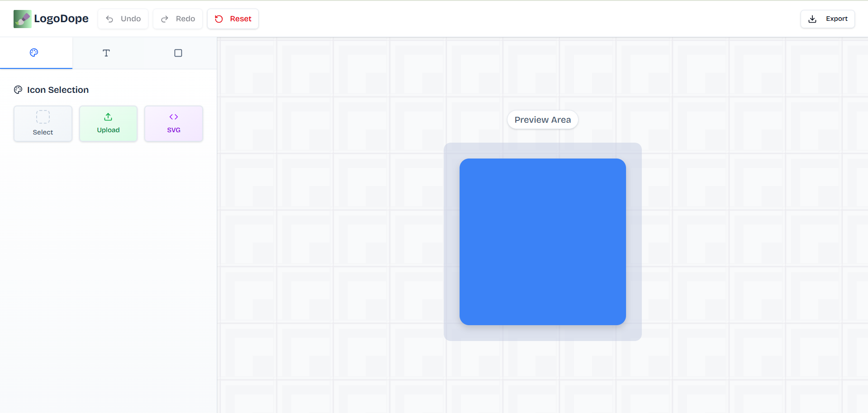
Task: Reset the logo design
Action: [233, 19]
